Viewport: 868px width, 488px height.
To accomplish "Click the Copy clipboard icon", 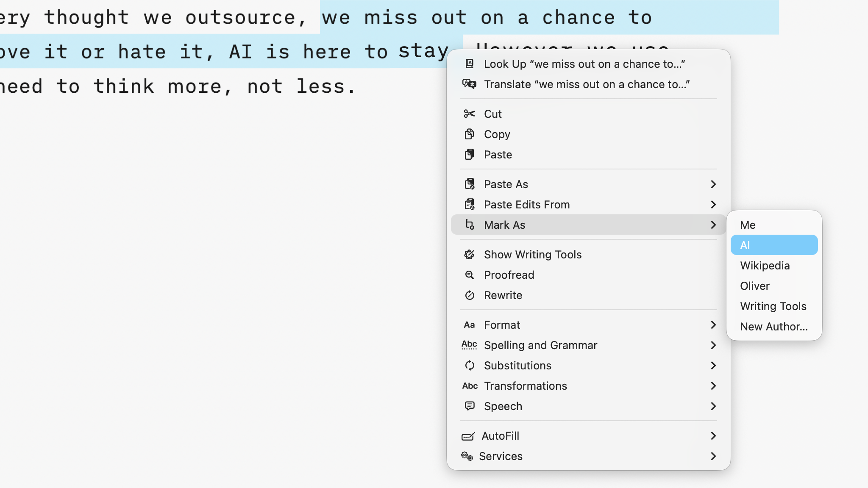I will pyautogui.click(x=469, y=134).
